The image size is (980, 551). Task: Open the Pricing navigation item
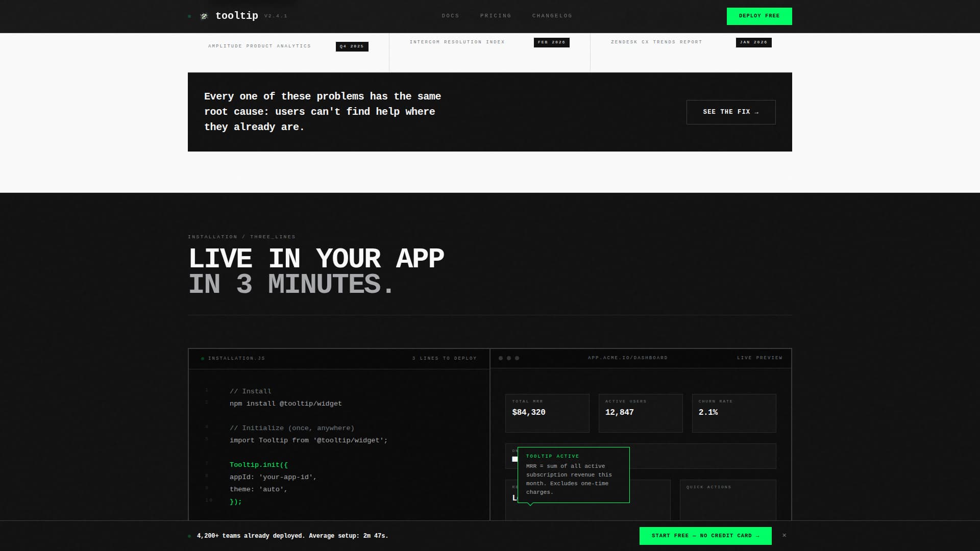click(x=495, y=16)
